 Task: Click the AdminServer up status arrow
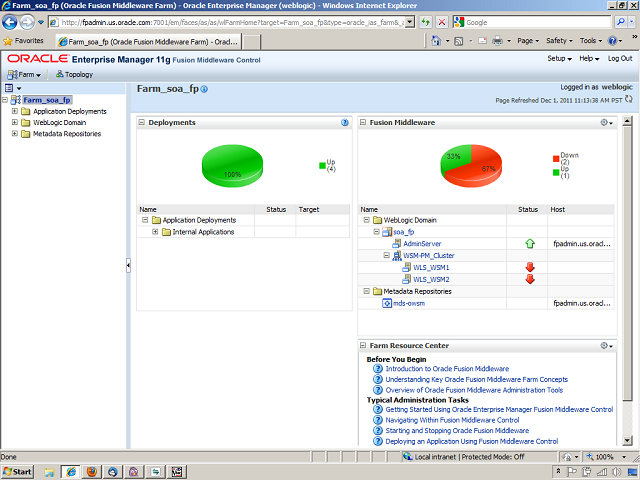pyautogui.click(x=530, y=243)
